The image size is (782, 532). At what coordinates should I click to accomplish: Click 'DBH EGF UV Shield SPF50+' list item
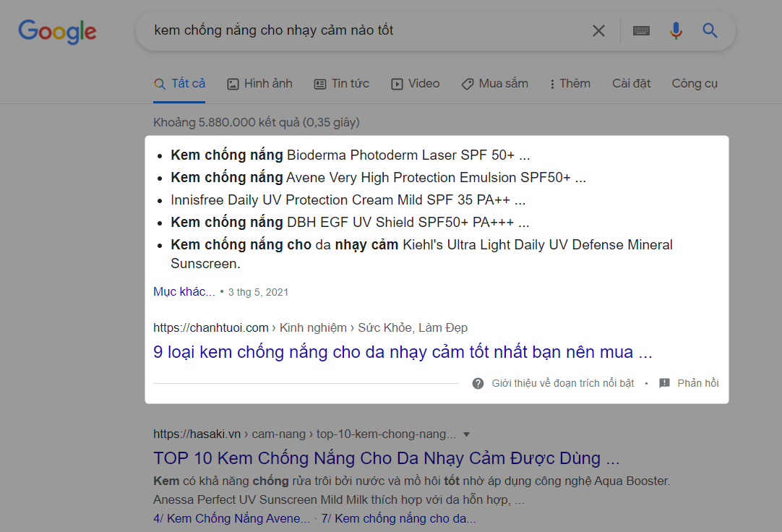tap(350, 223)
